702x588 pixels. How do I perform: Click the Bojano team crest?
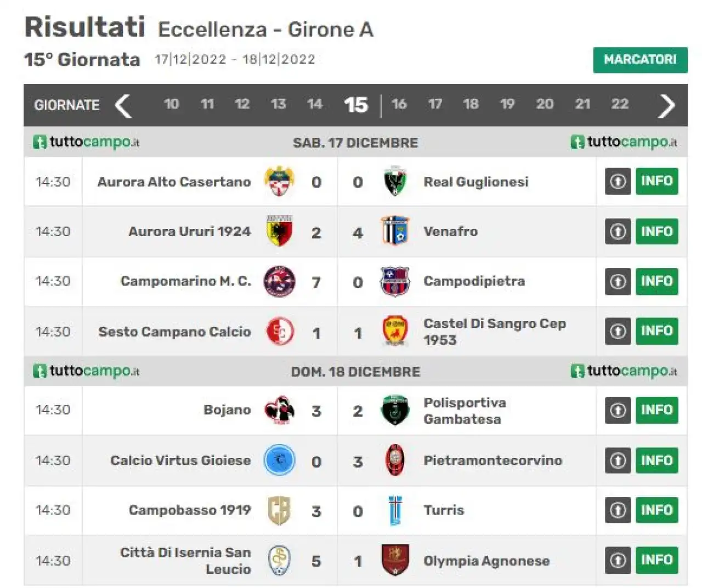279,410
